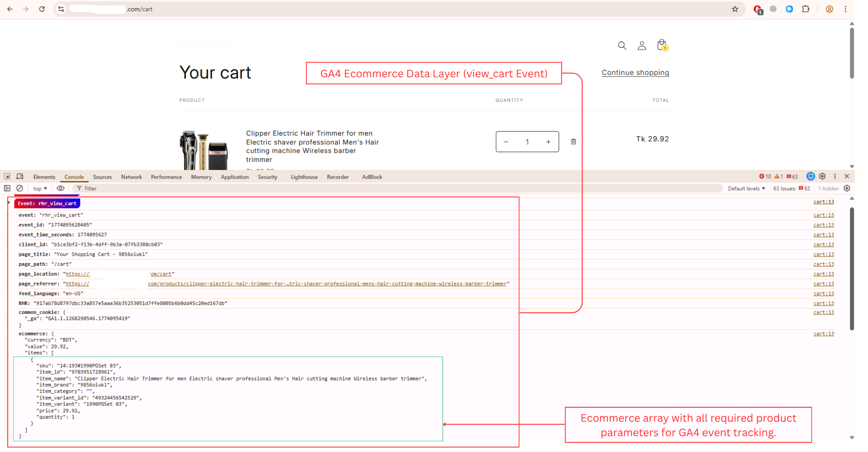
Task: Switch to the Memory tab
Action: click(201, 177)
